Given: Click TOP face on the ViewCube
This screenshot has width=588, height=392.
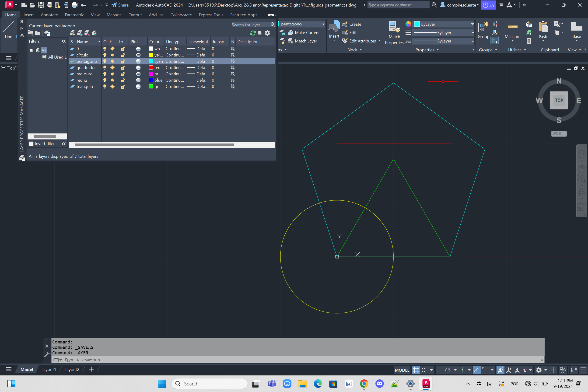Looking at the screenshot, I should [x=559, y=100].
